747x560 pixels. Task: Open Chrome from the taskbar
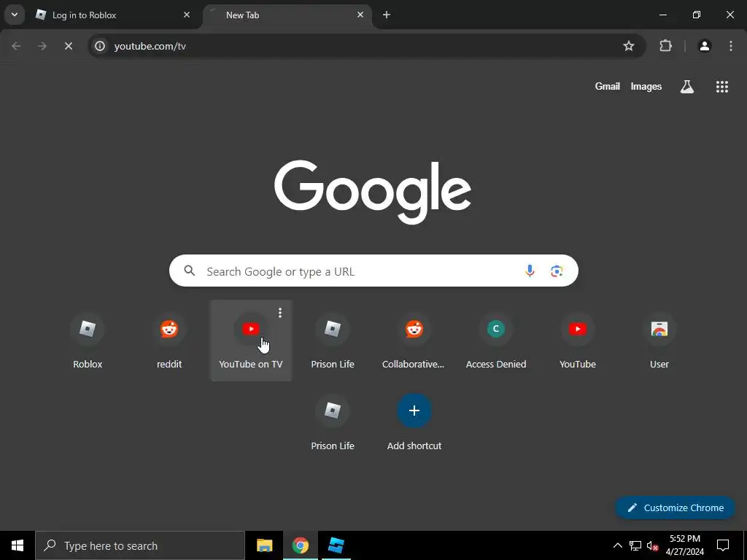pos(300,545)
